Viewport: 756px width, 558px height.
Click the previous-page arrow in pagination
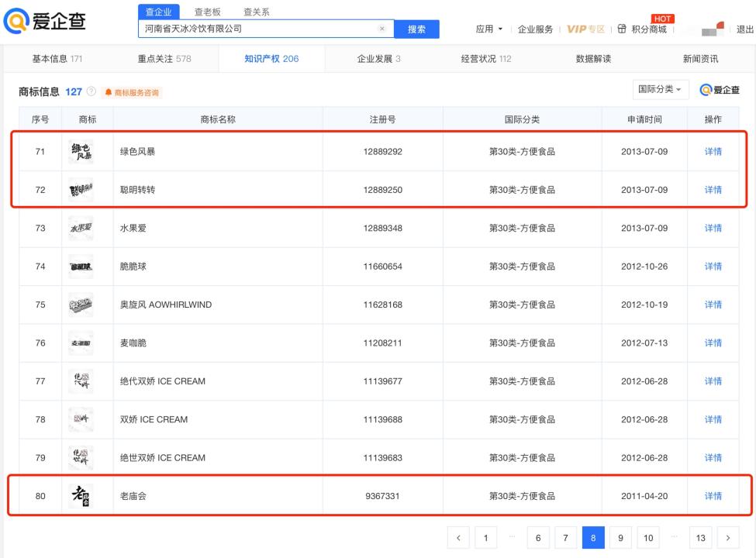(x=458, y=537)
